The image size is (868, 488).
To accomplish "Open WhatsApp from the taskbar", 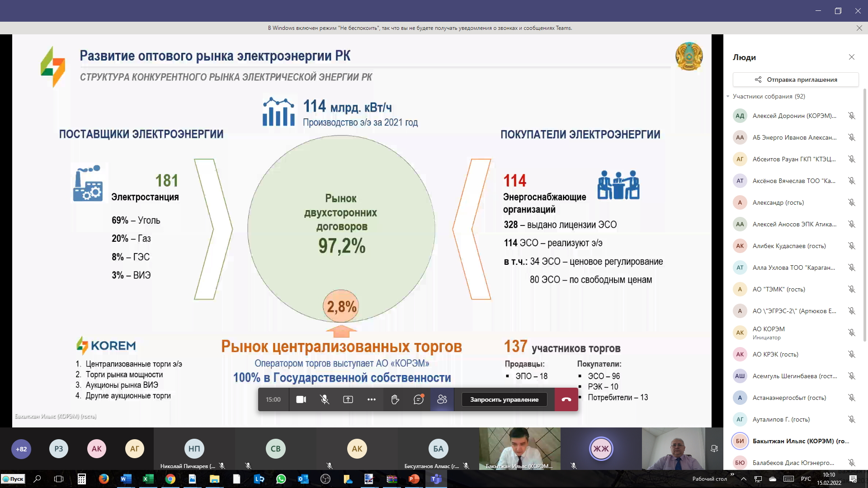I will (x=281, y=479).
